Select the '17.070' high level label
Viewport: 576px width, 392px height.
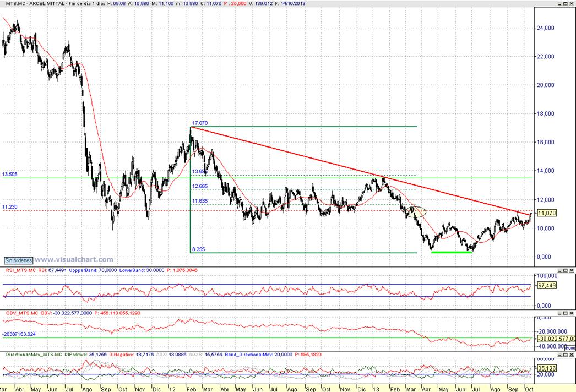point(200,123)
